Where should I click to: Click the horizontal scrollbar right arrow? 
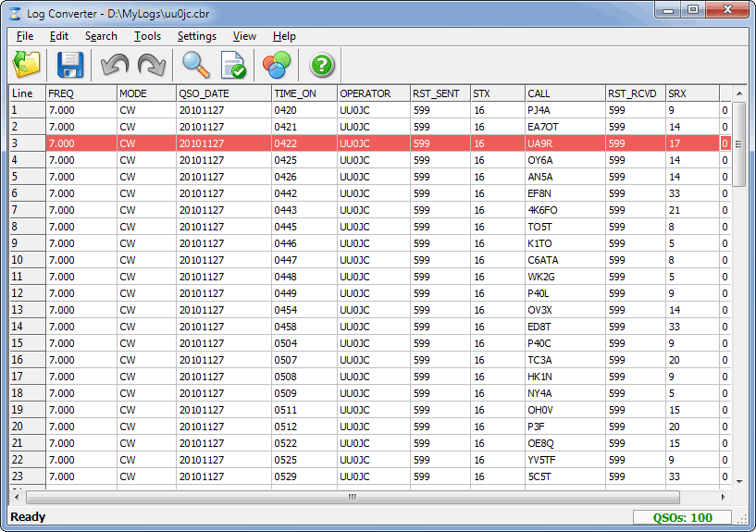point(725,497)
